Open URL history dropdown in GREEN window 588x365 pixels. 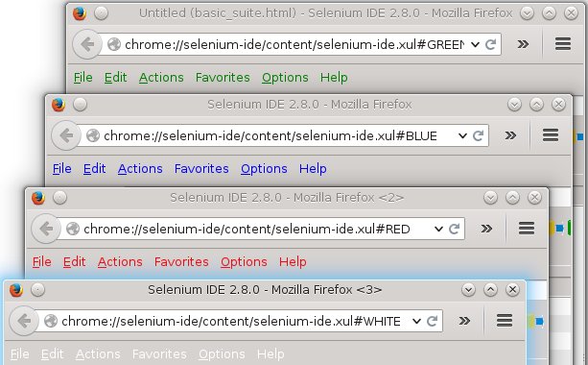pyautogui.click(x=475, y=45)
